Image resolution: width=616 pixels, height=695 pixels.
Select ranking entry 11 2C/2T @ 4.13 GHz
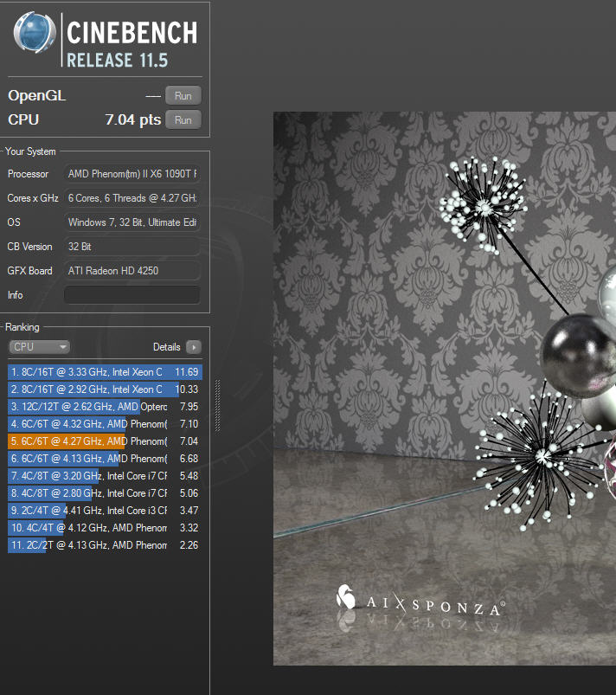pos(105,544)
